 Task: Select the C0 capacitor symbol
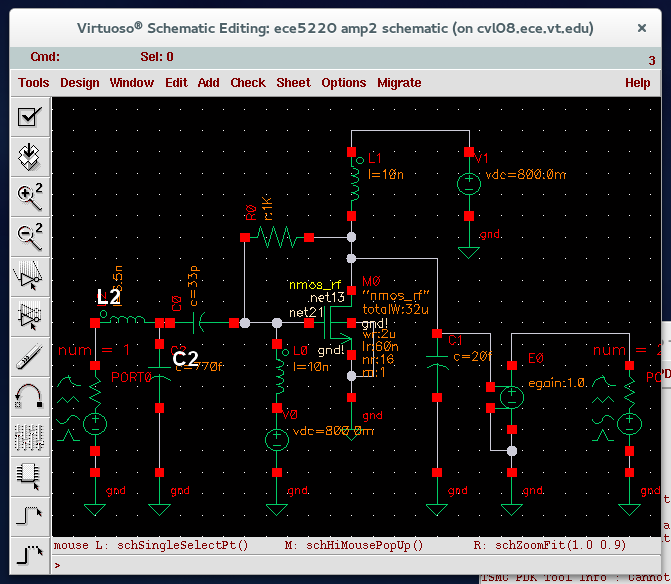[x=202, y=323]
